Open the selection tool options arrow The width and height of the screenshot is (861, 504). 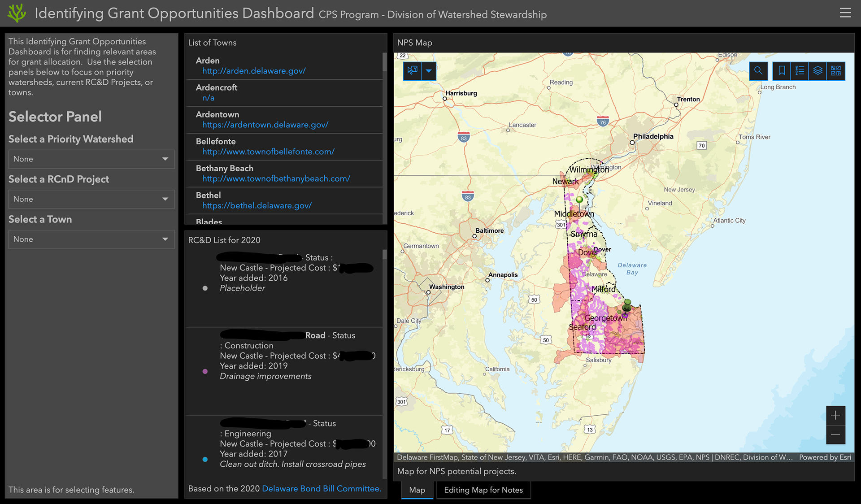(429, 71)
